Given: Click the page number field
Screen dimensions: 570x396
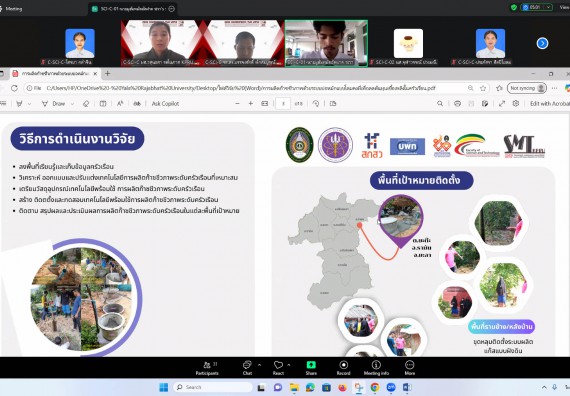Looking at the screenshot, I should (x=283, y=104).
